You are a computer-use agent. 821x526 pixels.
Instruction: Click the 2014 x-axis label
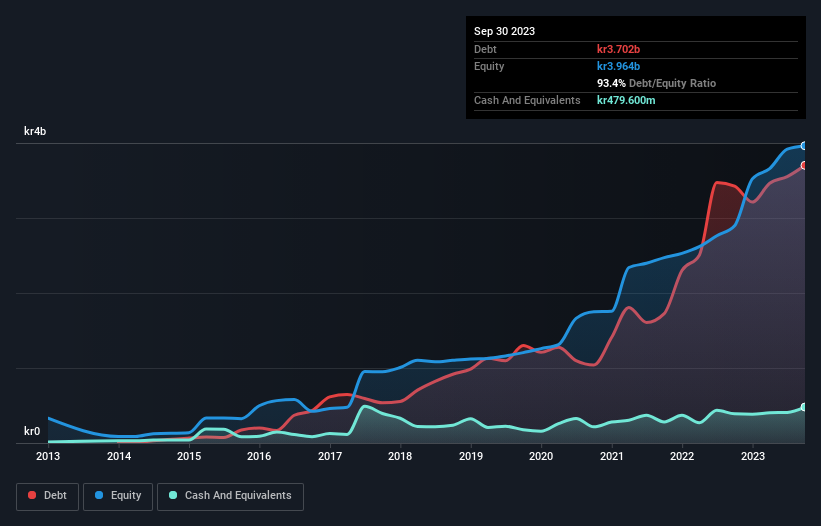click(x=119, y=456)
